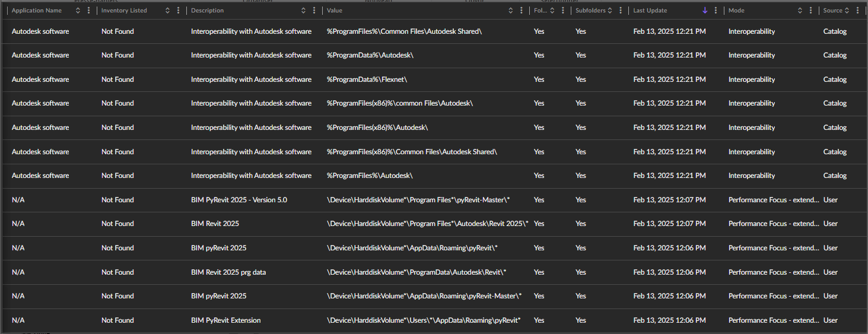Open Subfolders column options menu
868x334 pixels.
[621, 11]
